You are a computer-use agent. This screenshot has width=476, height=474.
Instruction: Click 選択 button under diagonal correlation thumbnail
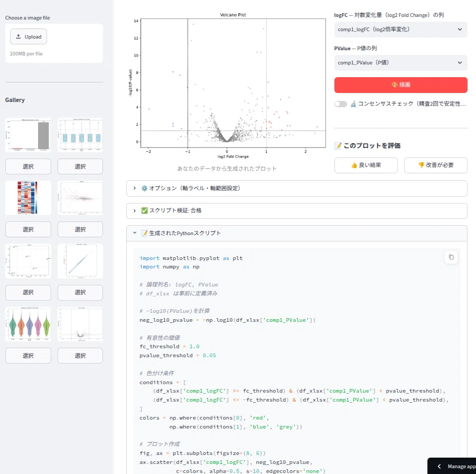pos(80,292)
